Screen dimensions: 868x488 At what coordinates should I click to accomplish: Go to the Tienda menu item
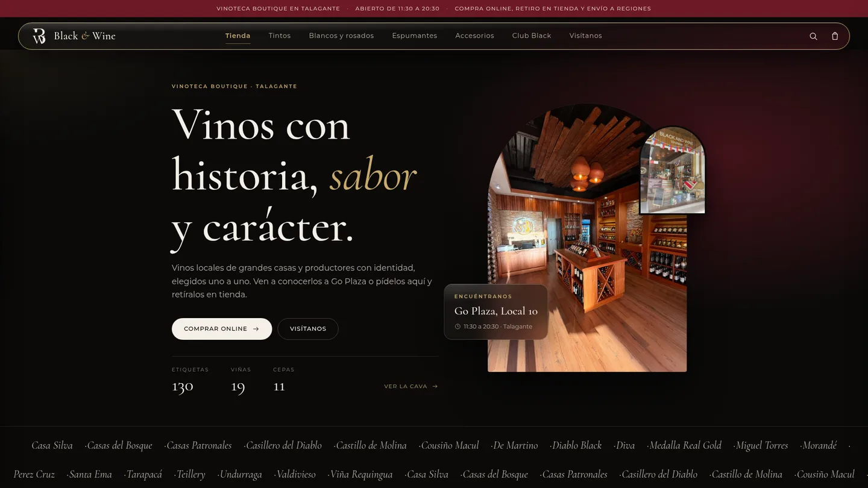[x=237, y=36]
